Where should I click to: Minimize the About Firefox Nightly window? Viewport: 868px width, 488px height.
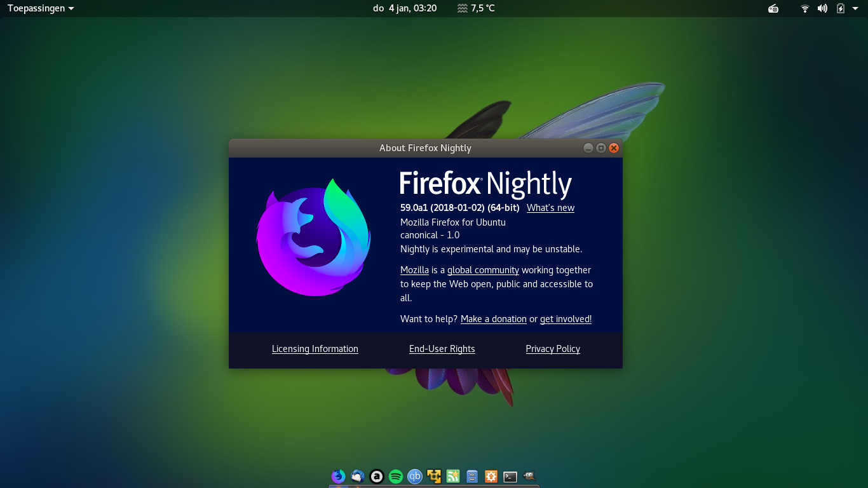[x=588, y=148]
